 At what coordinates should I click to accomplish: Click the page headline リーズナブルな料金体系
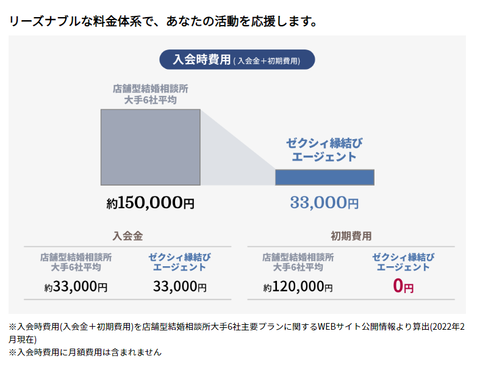pos(163,21)
